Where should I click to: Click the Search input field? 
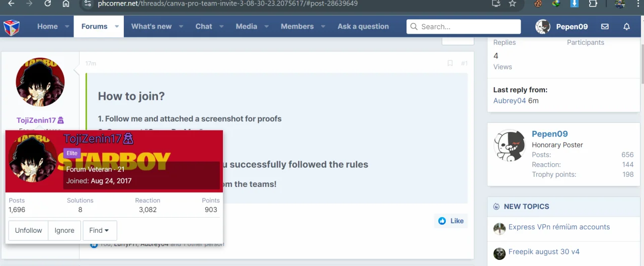pyautogui.click(x=463, y=27)
